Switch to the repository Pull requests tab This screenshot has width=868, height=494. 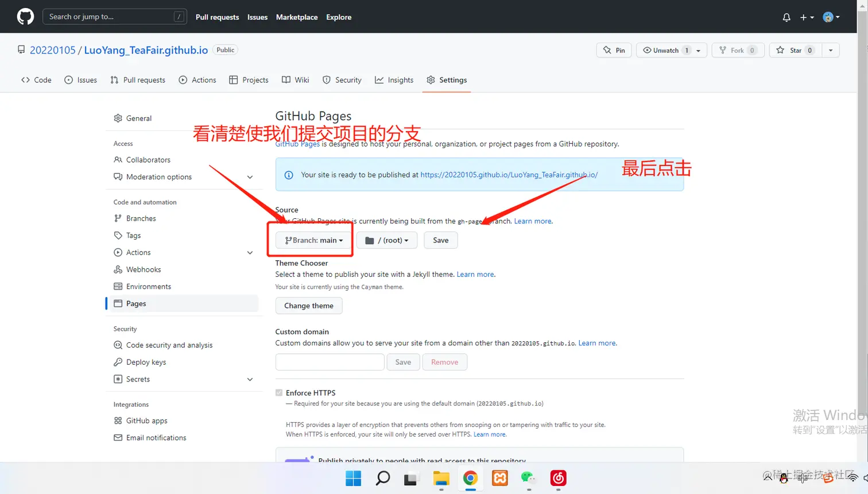click(x=138, y=80)
